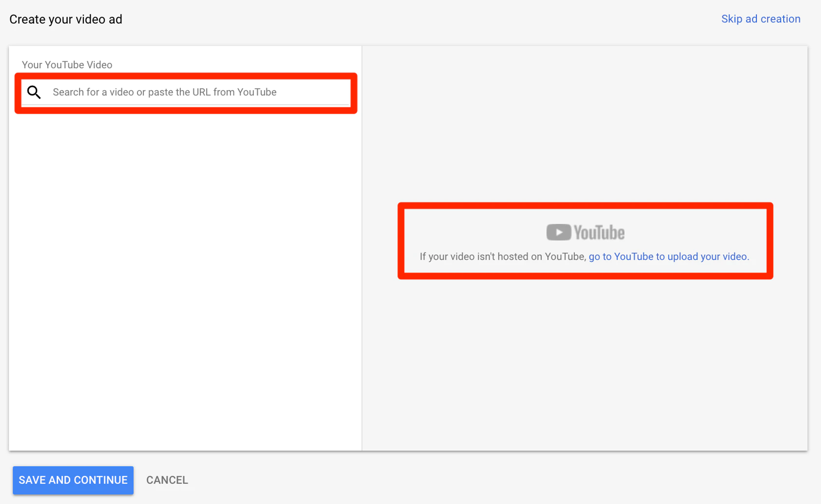Click the magnifying glass search icon
The image size is (821, 504).
(x=34, y=92)
